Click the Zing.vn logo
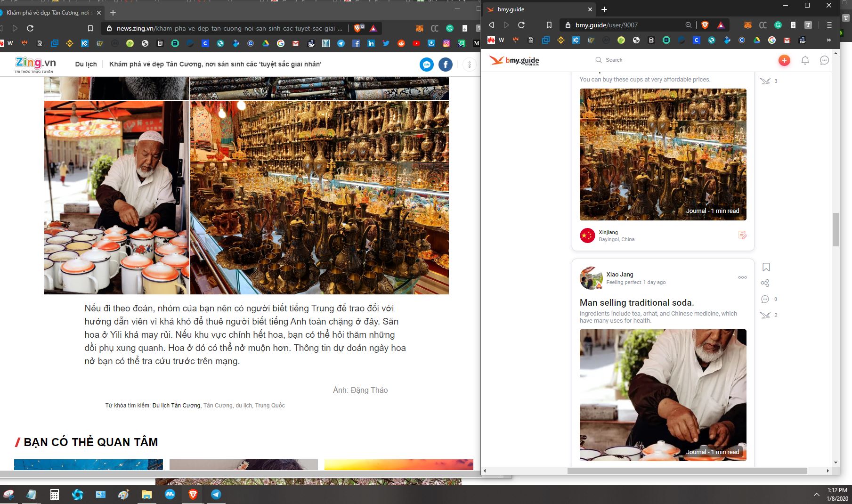This screenshot has height=504, width=852. 35,65
